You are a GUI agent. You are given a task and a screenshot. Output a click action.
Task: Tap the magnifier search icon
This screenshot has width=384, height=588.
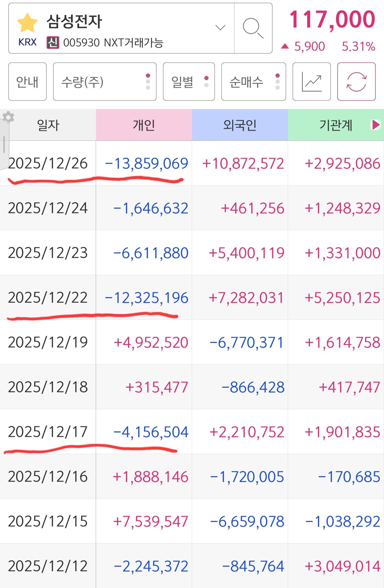click(x=253, y=28)
